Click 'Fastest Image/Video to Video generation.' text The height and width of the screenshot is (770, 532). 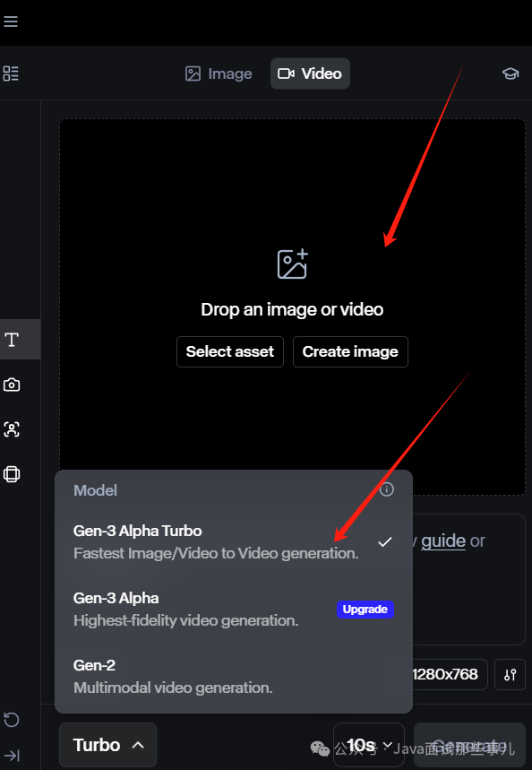pos(216,553)
